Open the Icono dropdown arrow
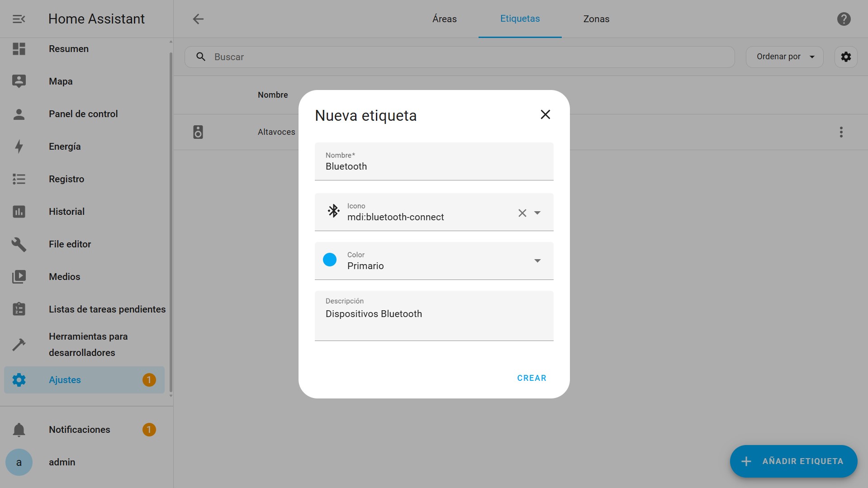Image resolution: width=868 pixels, height=488 pixels. click(x=537, y=213)
